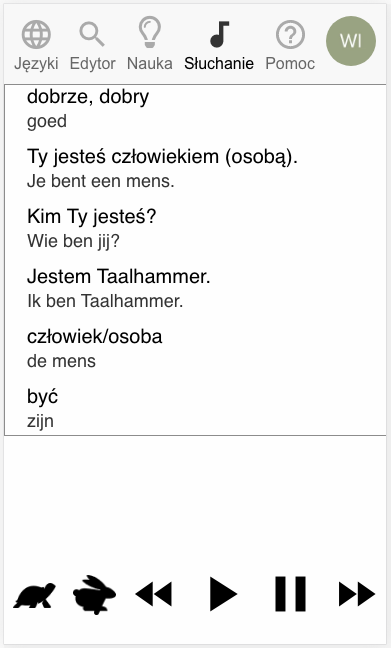Rewind to the previous phrase
The image size is (391, 648).
(154, 594)
